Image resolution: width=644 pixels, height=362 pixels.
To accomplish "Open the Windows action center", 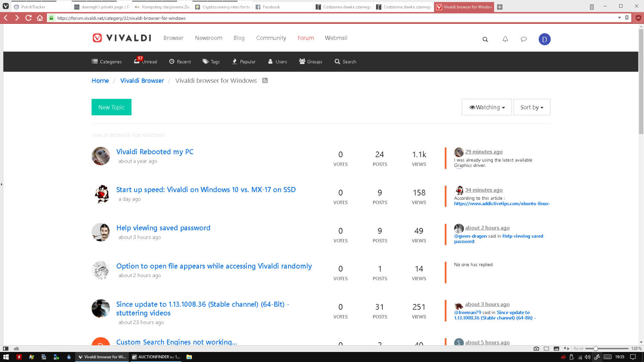I will pos(633,357).
